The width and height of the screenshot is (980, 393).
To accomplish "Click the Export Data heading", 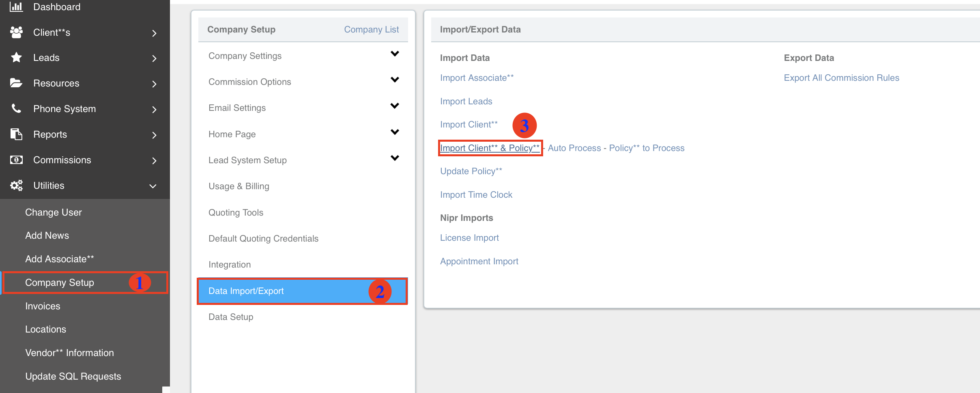I will pyautogui.click(x=809, y=58).
